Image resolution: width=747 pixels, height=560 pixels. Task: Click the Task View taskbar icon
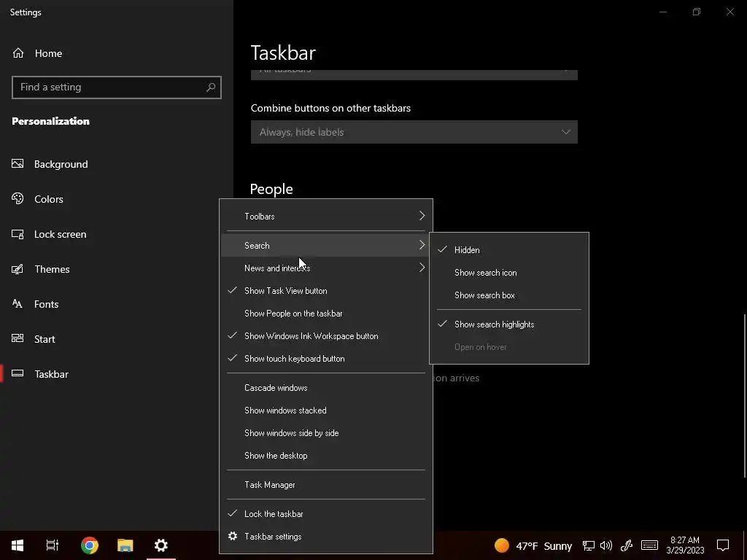53,545
